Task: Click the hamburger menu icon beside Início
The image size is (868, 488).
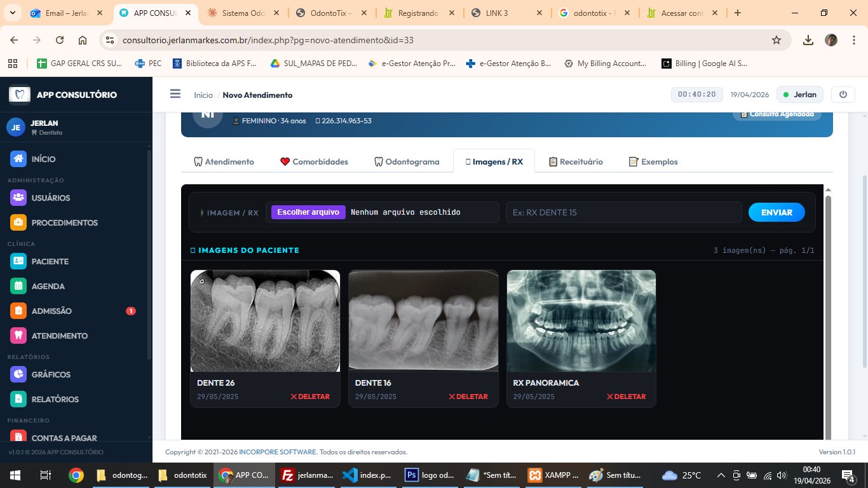Action: click(x=175, y=94)
